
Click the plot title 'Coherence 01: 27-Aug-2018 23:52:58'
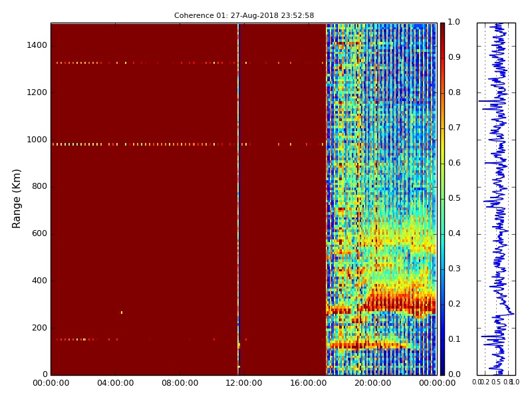coord(244,15)
